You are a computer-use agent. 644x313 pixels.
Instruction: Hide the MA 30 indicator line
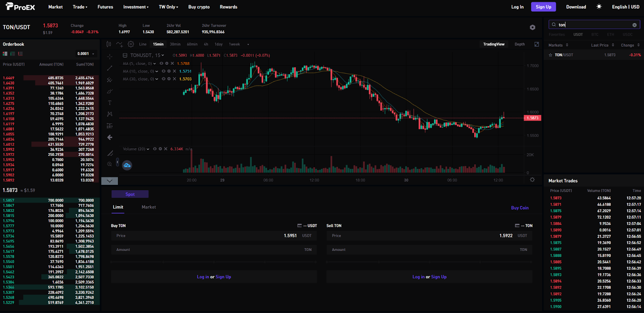point(163,79)
